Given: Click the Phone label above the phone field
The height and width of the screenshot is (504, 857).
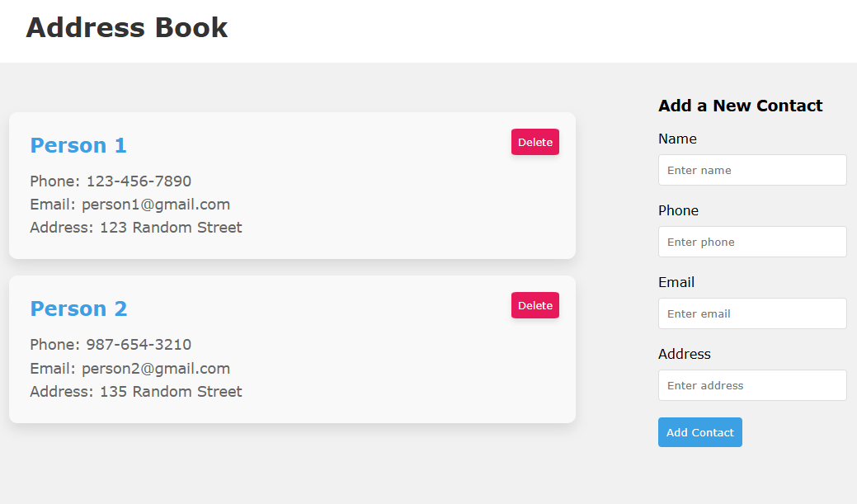Looking at the screenshot, I should [x=678, y=210].
